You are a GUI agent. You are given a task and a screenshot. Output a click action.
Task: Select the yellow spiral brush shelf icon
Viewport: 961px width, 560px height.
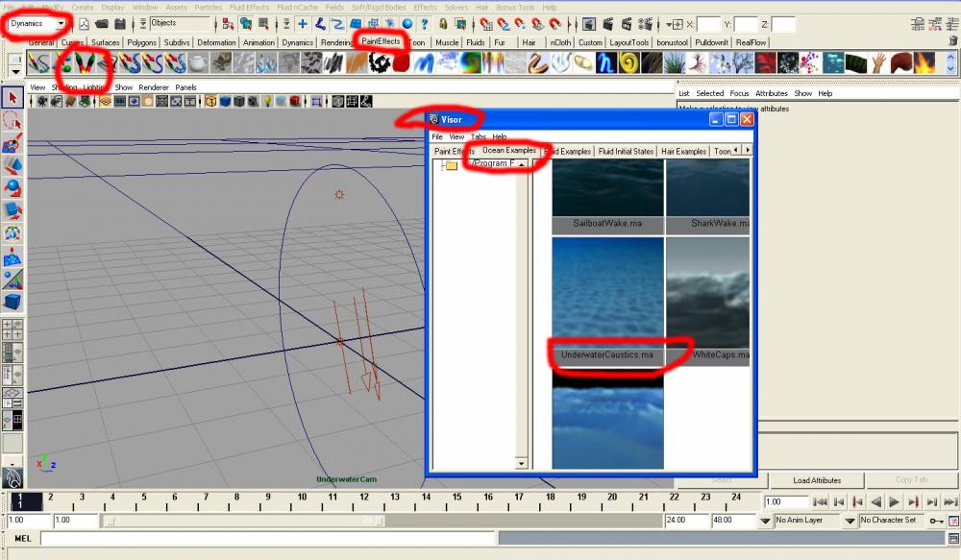(628, 62)
